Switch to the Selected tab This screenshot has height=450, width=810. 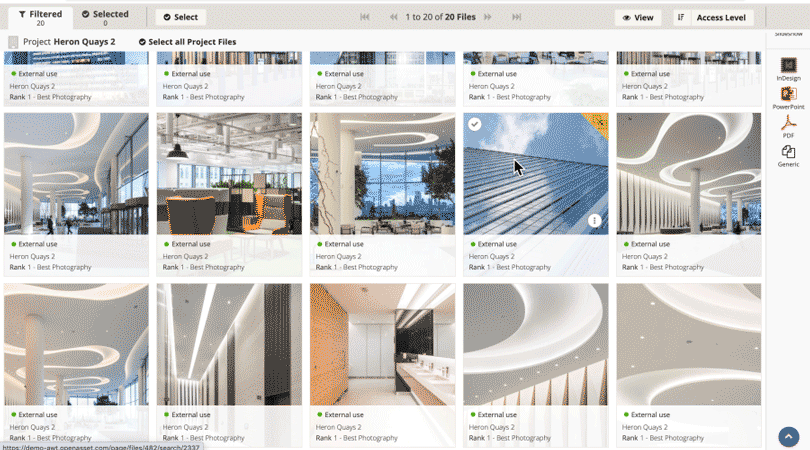tap(105, 18)
